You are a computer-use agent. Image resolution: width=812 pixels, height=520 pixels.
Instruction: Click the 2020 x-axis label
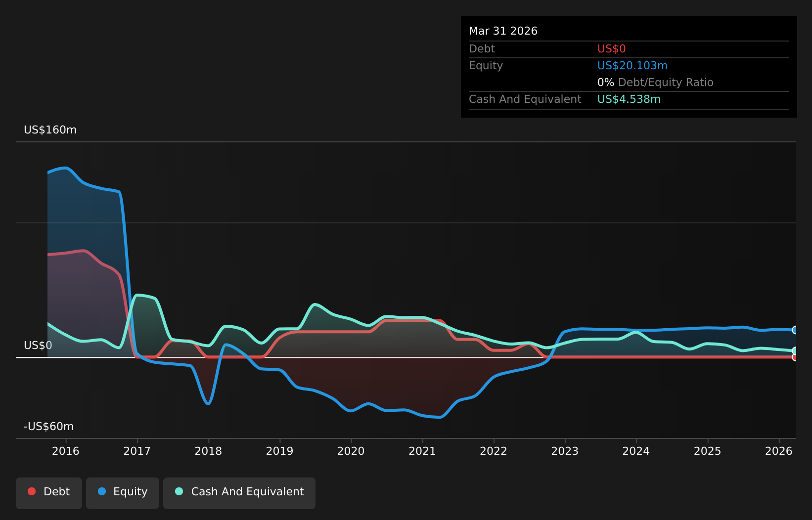[x=351, y=451]
